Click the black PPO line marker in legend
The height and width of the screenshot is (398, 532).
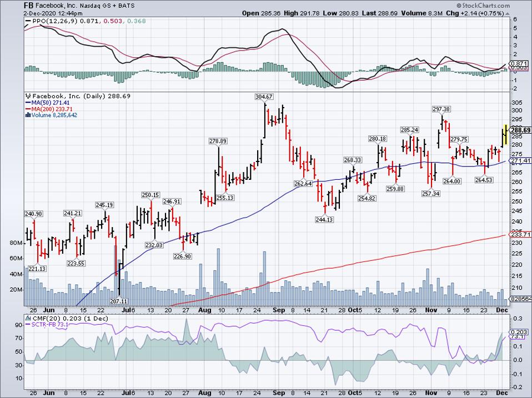[x=28, y=21]
